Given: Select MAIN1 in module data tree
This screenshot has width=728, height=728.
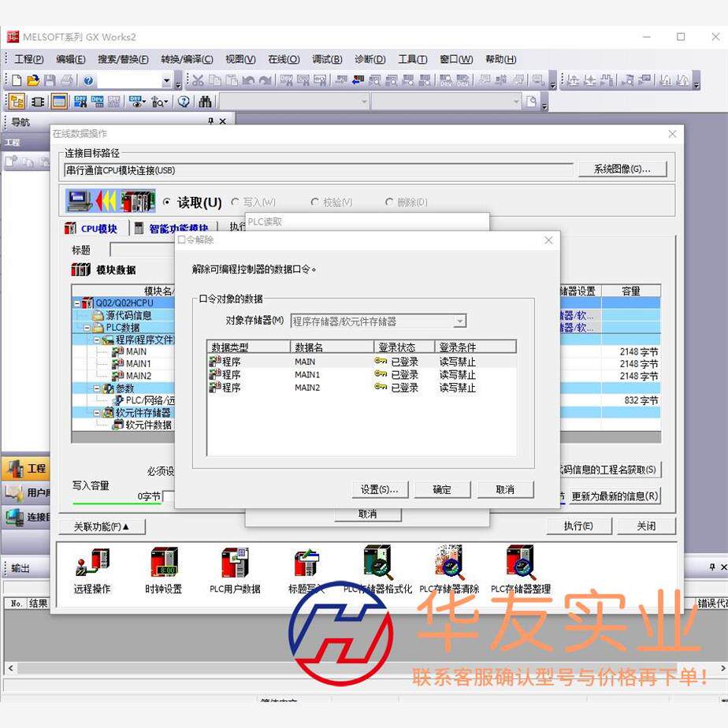Looking at the screenshot, I should (x=138, y=363).
